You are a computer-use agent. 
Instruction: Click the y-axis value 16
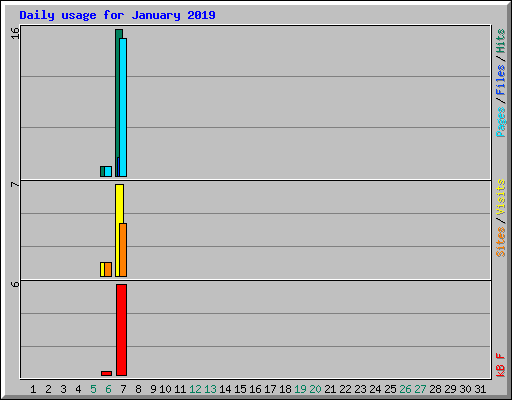point(15,33)
